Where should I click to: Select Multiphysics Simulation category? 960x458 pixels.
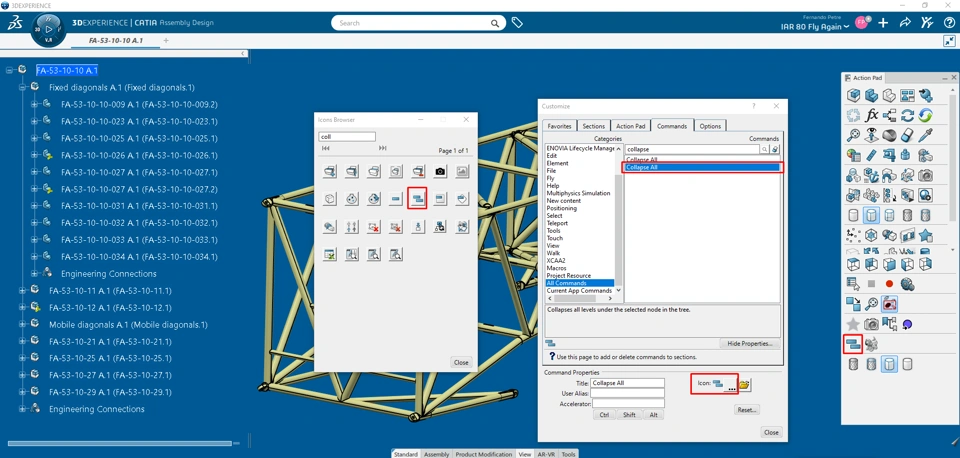click(x=579, y=193)
